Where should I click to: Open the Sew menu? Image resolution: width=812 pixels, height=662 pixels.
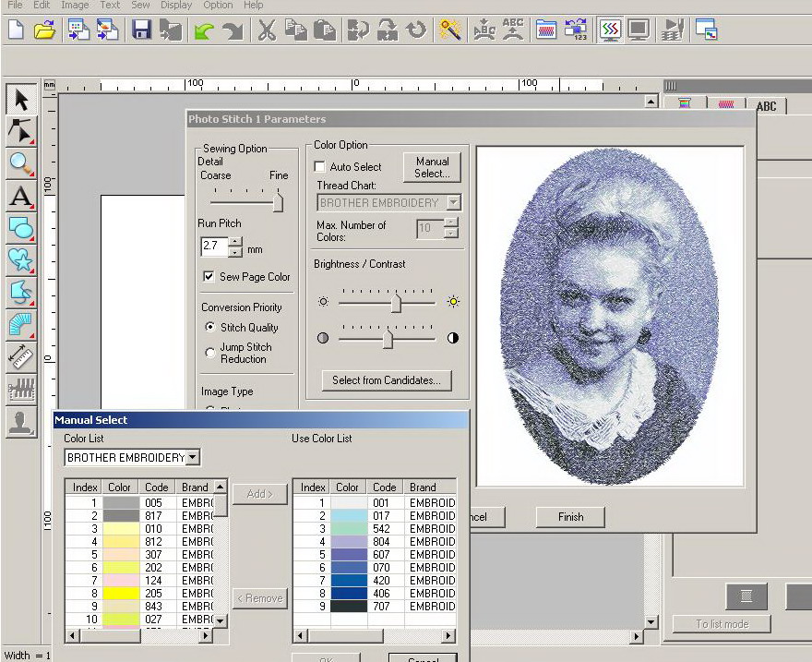[x=140, y=5]
